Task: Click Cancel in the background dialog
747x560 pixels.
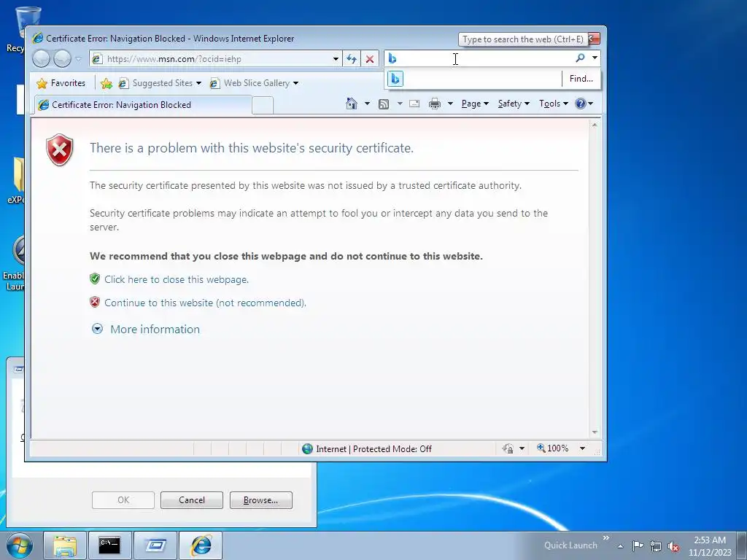Action: [x=192, y=500]
